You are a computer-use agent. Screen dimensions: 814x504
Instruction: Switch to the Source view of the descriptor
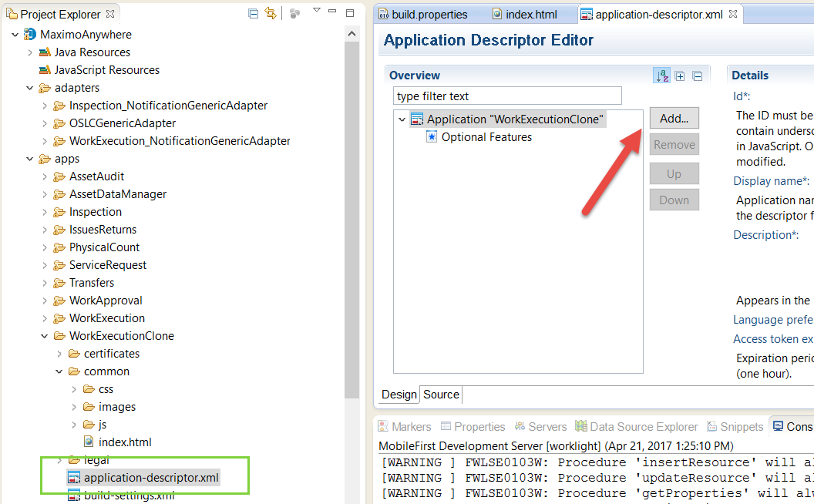pos(440,394)
